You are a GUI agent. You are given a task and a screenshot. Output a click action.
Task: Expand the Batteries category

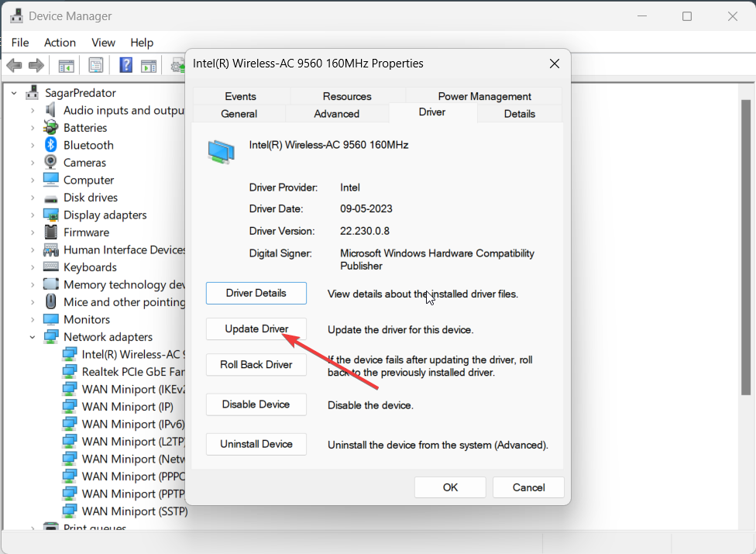pyautogui.click(x=33, y=128)
